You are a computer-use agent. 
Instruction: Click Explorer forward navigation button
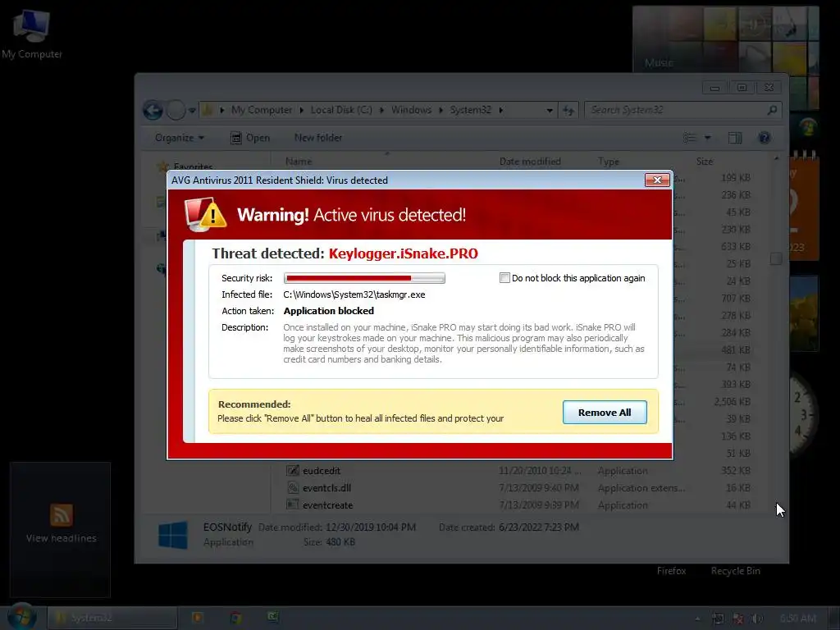(x=176, y=111)
